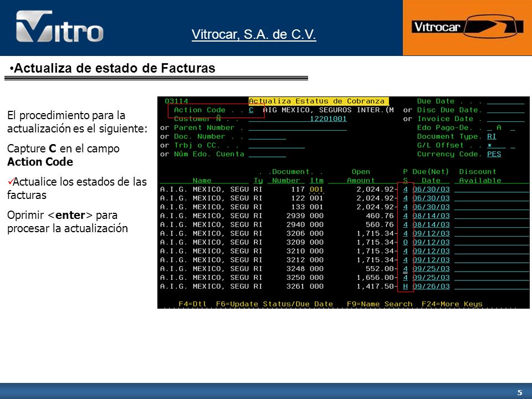Click F24=More Keys function key label
The height and width of the screenshot is (399, 532).
(452, 304)
